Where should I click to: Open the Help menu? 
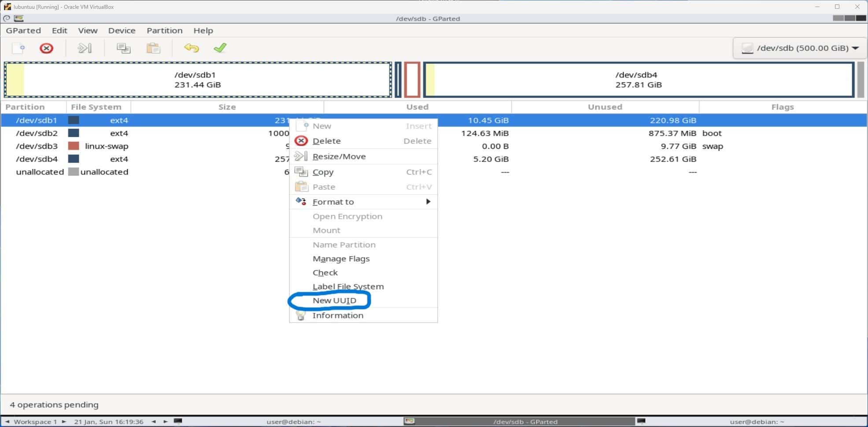[x=203, y=30]
